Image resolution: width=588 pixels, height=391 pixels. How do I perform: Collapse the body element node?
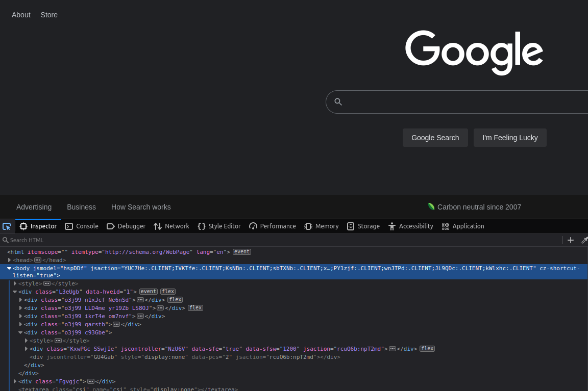coord(9,268)
